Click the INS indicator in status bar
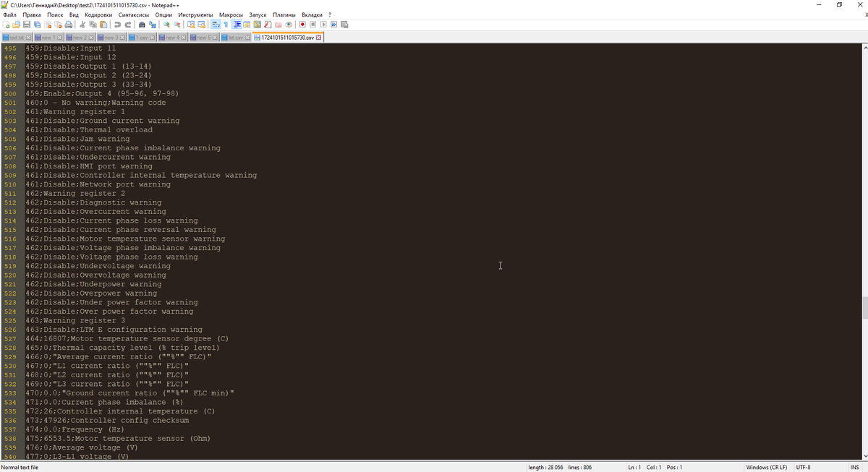This screenshot has width=868, height=472. [855, 467]
